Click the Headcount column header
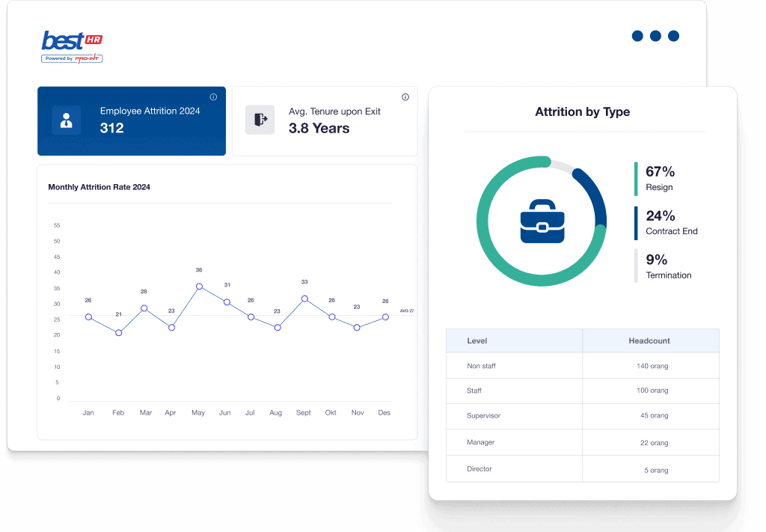 649,341
